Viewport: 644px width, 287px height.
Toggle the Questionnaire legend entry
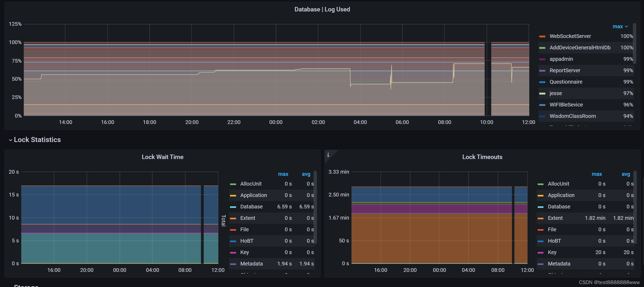pyautogui.click(x=566, y=82)
